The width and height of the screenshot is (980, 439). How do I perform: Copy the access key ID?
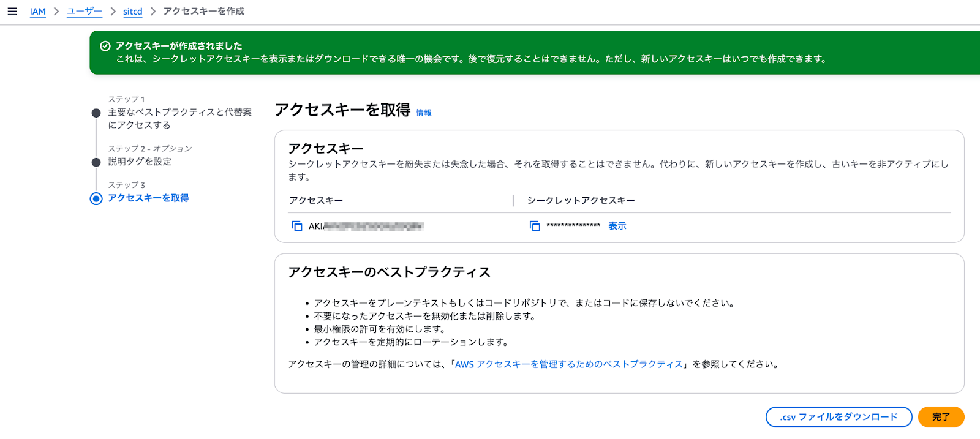coord(297,226)
